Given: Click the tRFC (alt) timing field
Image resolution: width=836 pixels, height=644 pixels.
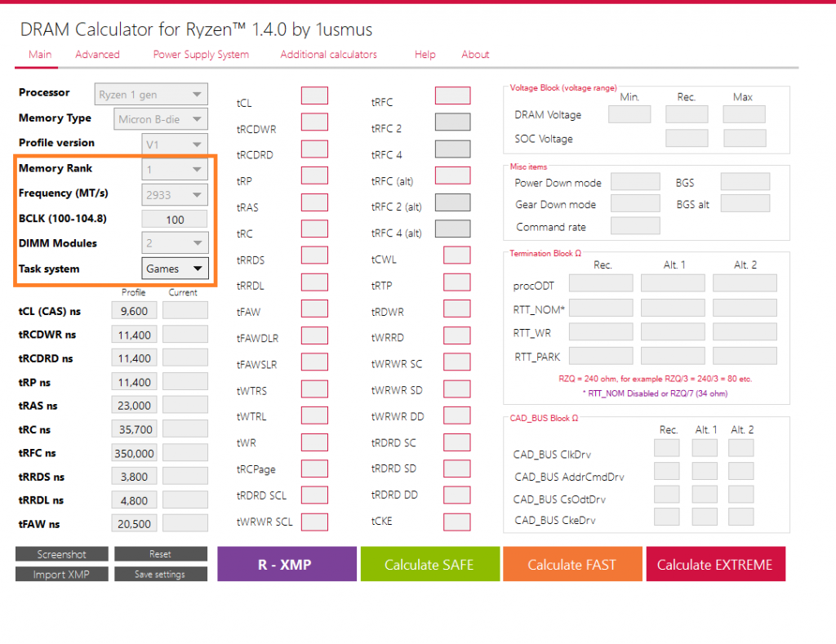Looking at the screenshot, I should pos(452,175).
